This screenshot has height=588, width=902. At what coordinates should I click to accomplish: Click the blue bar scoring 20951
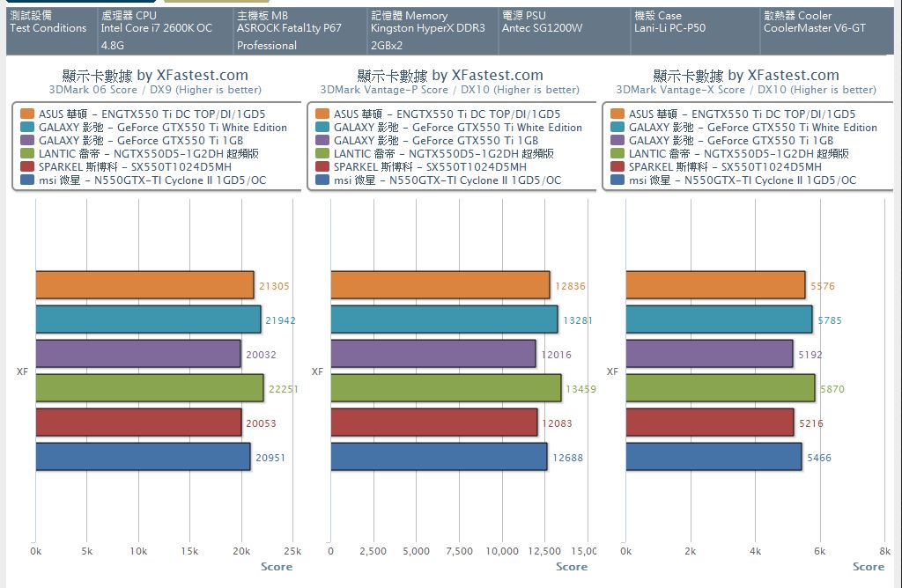pos(143,457)
